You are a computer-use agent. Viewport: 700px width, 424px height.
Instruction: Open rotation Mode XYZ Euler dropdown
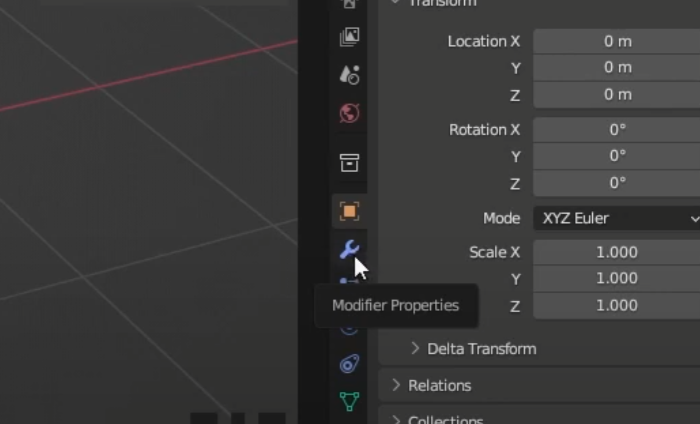click(617, 218)
